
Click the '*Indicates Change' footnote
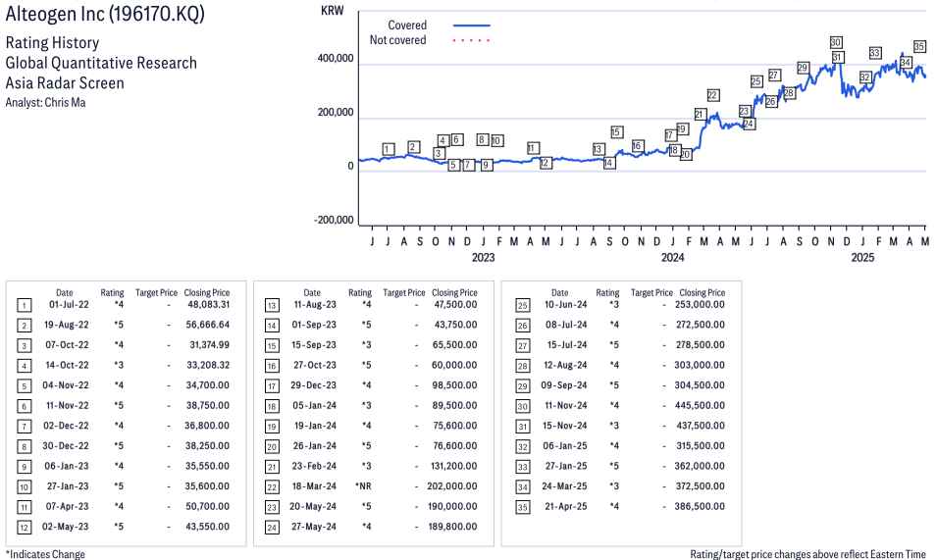(x=45, y=554)
